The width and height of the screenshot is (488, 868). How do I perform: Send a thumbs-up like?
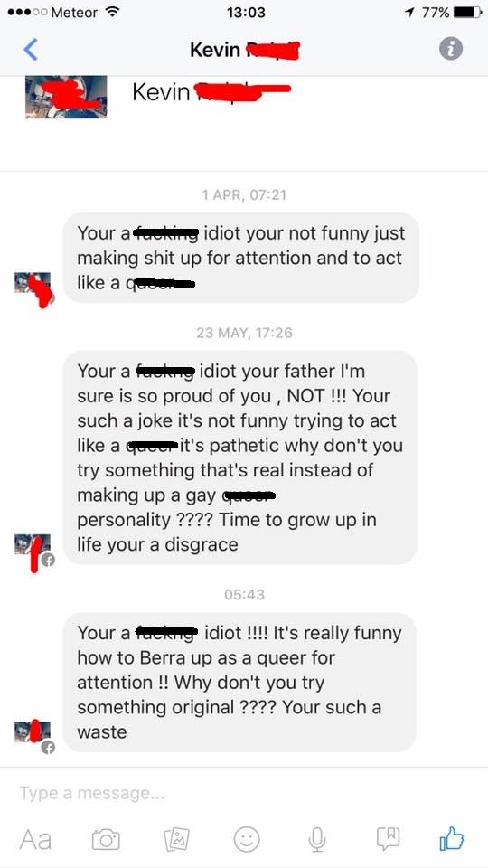[x=452, y=839]
